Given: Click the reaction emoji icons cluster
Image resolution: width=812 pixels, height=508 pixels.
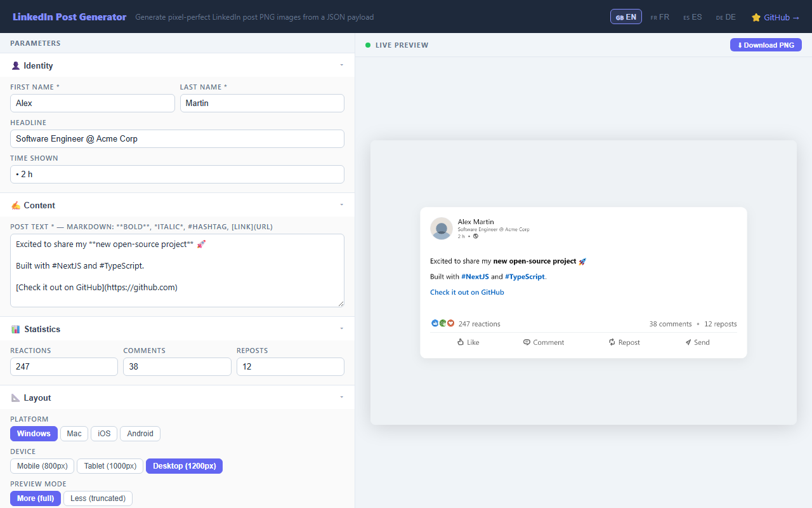Looking at the screenshot, I should click(443, 323).
